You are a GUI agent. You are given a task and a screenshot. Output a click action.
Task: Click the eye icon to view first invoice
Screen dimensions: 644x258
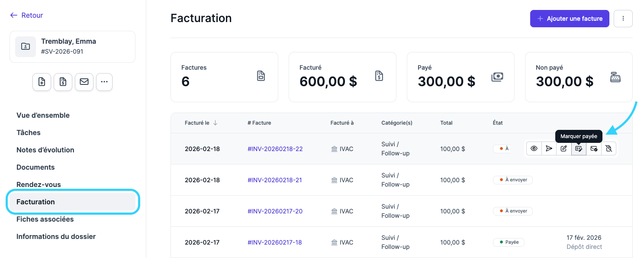(534, 148)
